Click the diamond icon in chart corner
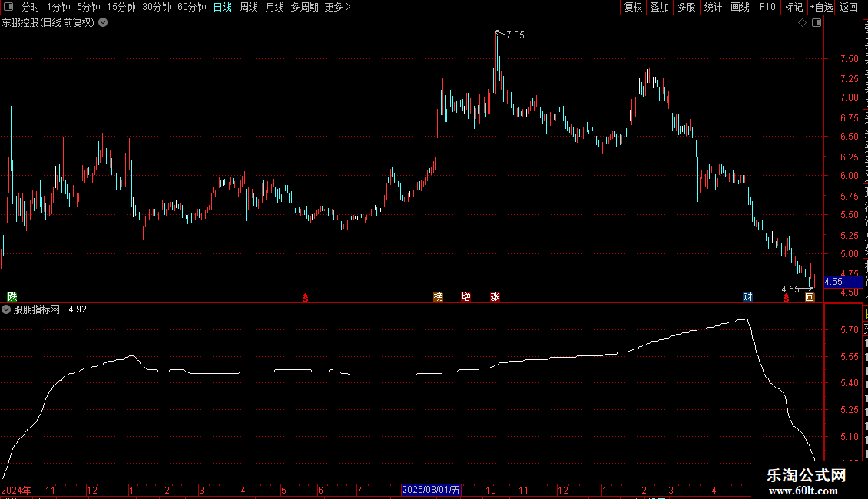Viewport: 868px width, 499px height. click(802, 23)
